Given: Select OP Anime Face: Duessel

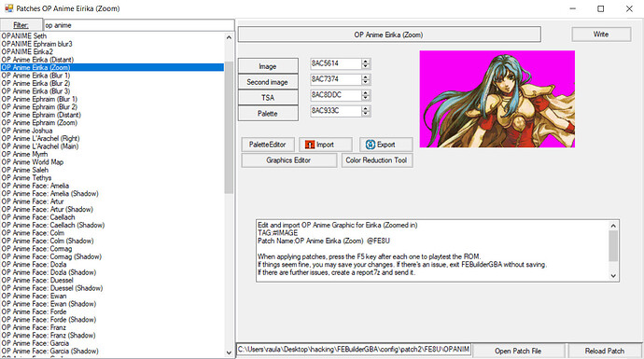Looking at the screenshot, I should pyautogui.click(x=112, y=281).
